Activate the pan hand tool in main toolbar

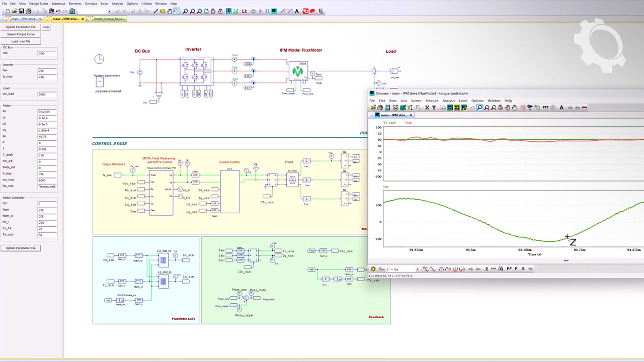tap(170, 11)
